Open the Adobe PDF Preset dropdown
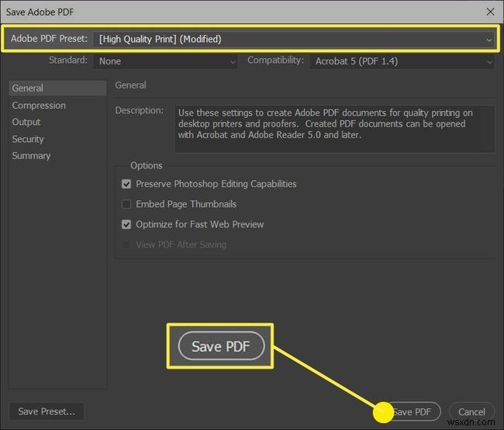This screenshot has width=504, height=430. (x=293, y=40)
